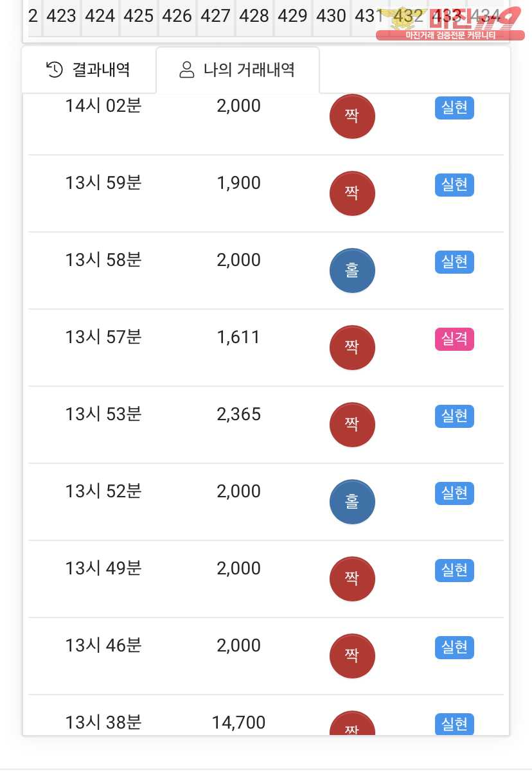Click the blue 홀 circle for 13시 58분
This screenshot has width=532, height=780.
coord(351,270)
